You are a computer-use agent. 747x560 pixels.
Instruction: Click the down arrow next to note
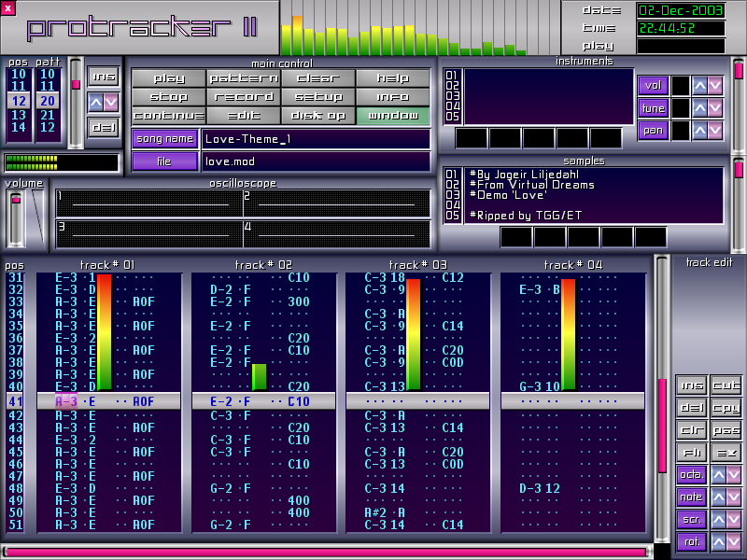734,497
